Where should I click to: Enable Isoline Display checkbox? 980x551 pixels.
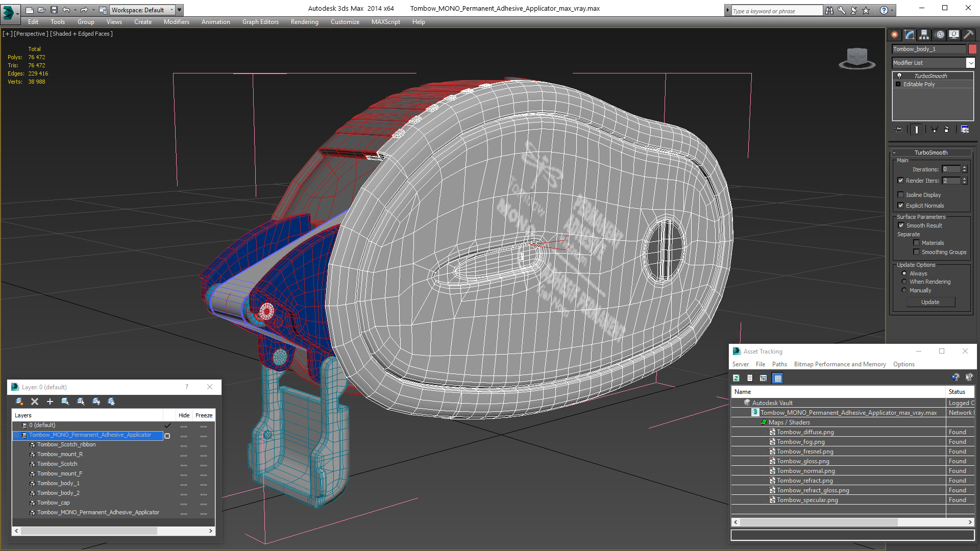click(901, 195)
